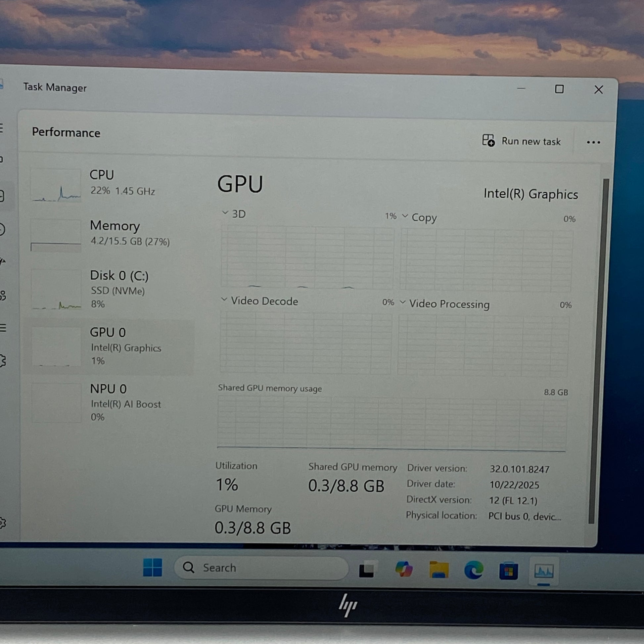The image size is (644, 644).
Task: Open Microsoft Store from the taskbar
Action: [x=508, y=571]
